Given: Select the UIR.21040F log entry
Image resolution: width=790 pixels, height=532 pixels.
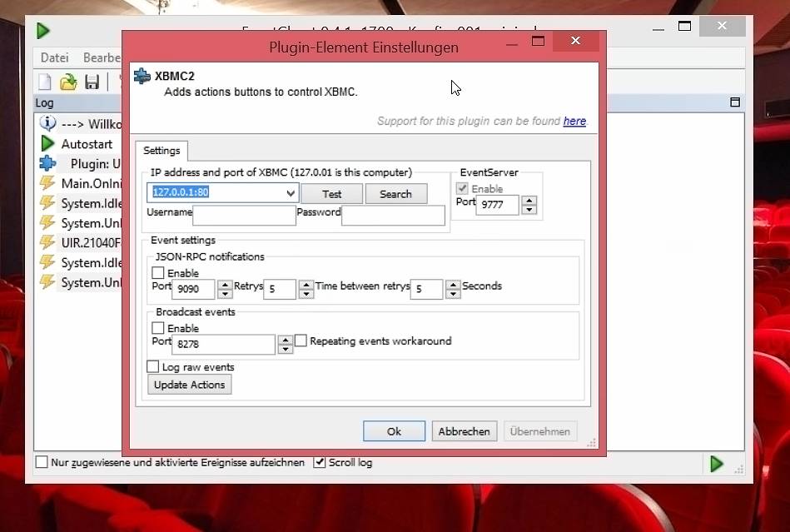Looking at the screenshot, I should 91,243.
